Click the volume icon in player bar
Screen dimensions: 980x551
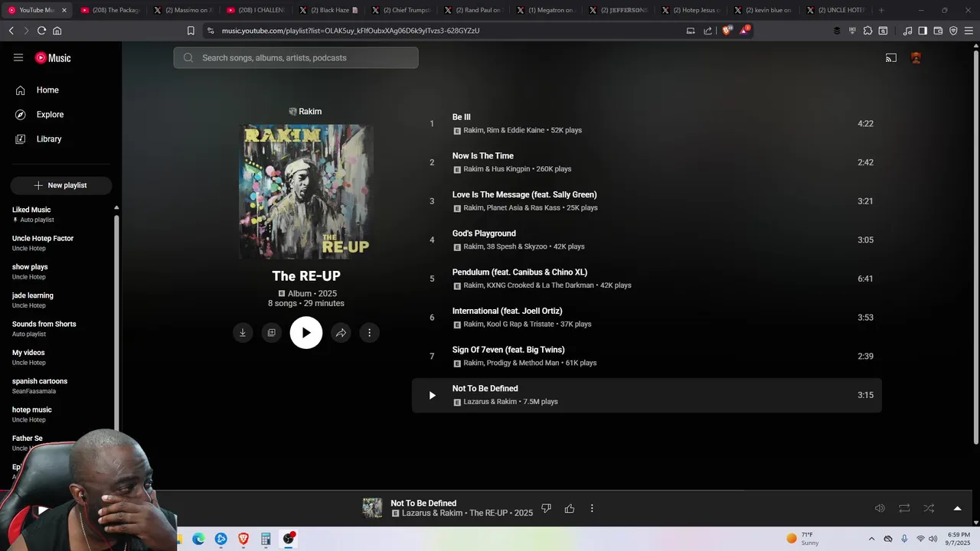(x=880, y=508)
